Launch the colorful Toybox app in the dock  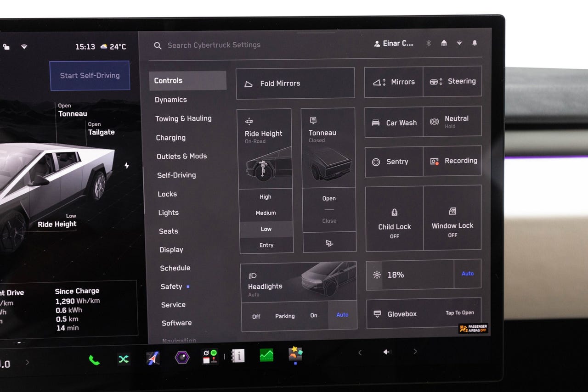[x=295, y=353]
